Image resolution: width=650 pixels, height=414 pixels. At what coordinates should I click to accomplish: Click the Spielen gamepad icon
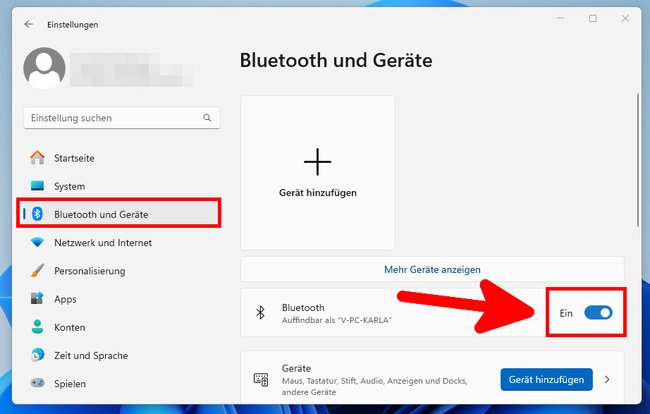click(37, 383)
